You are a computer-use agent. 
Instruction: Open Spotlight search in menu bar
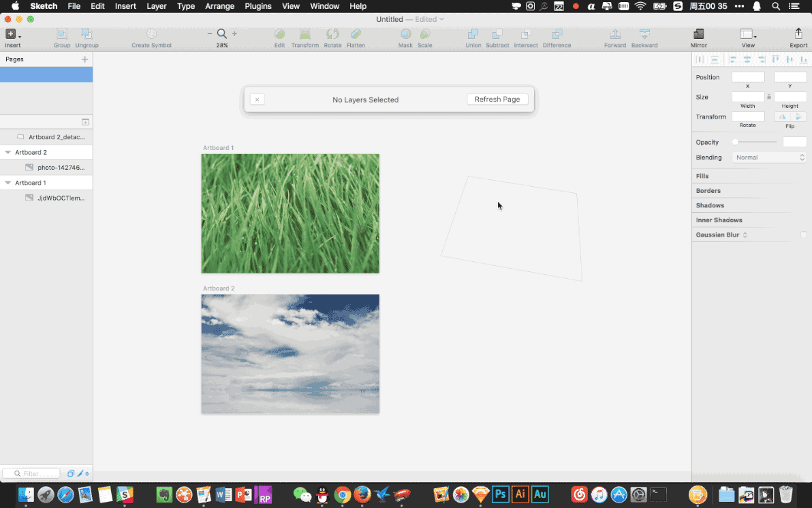click(776, 6)
